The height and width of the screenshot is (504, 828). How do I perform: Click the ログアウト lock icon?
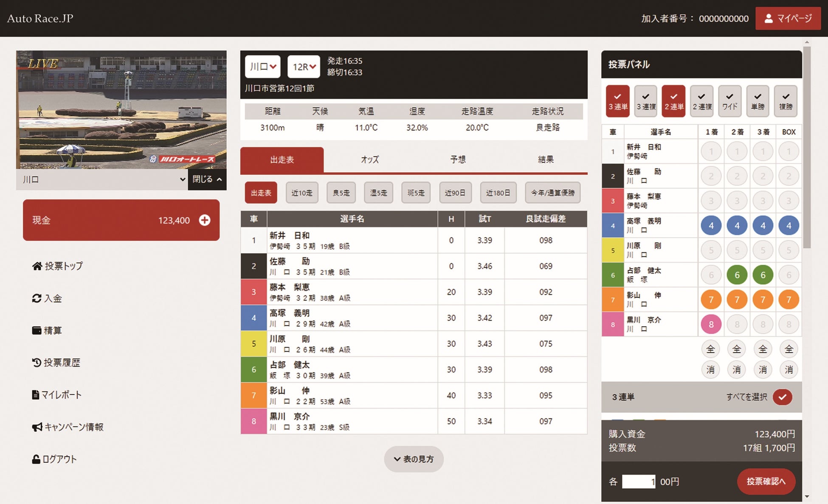[36, 459]
